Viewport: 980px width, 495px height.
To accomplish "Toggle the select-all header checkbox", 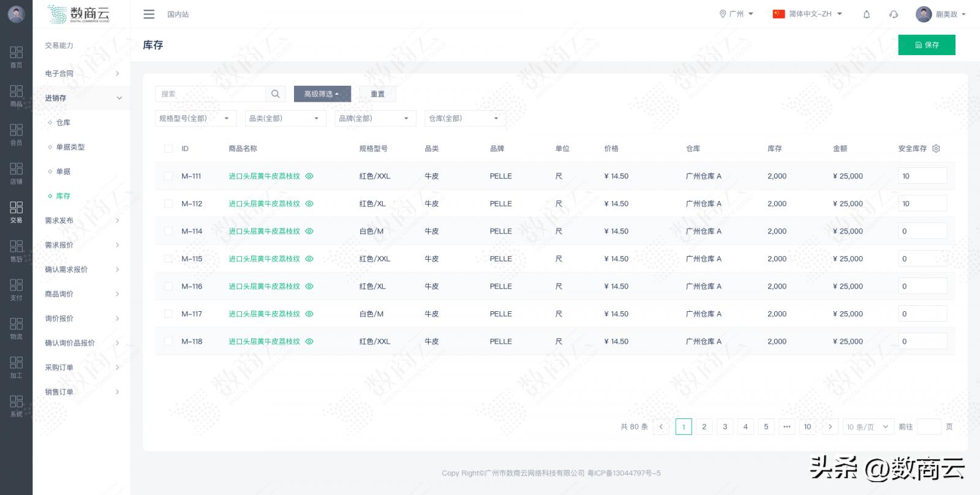I will [168, 148].
